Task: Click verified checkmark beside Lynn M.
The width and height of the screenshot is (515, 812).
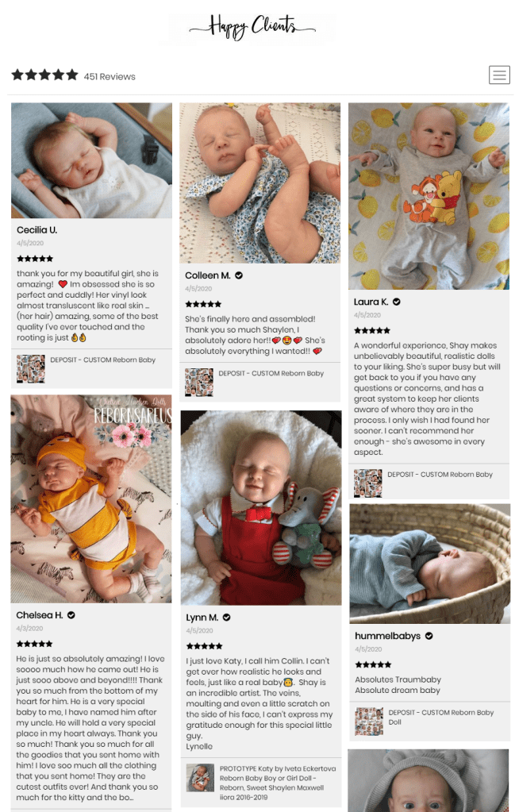Action: [x=227, y=618]
